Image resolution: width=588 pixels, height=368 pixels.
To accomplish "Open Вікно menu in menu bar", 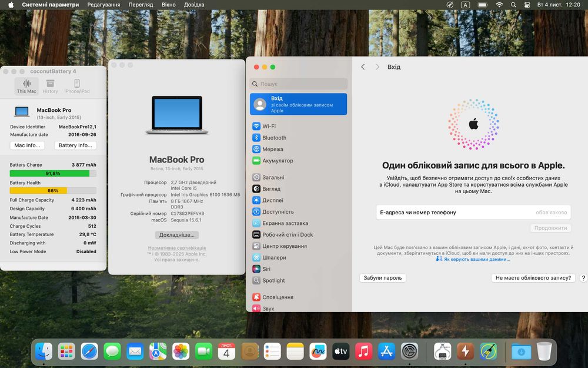I will (x=169, y=5).
